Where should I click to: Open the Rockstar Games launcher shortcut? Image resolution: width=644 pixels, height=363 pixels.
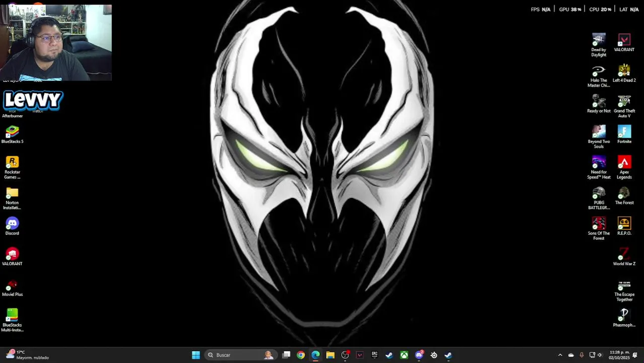(12, 167)
